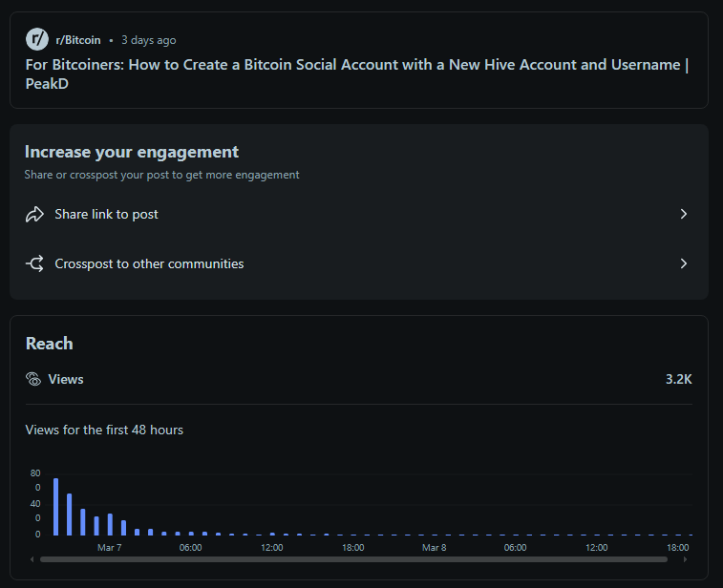The width and height of the screenshot is (723, 588).
Task: Click the crosspost icon
Action: (34, 263)
